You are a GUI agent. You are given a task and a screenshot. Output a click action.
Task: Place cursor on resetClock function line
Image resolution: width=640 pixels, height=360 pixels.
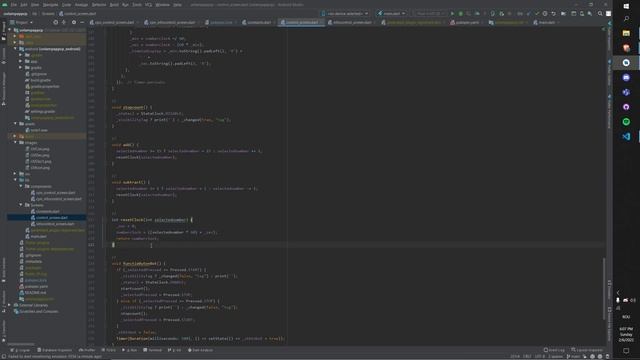[152, 220]
